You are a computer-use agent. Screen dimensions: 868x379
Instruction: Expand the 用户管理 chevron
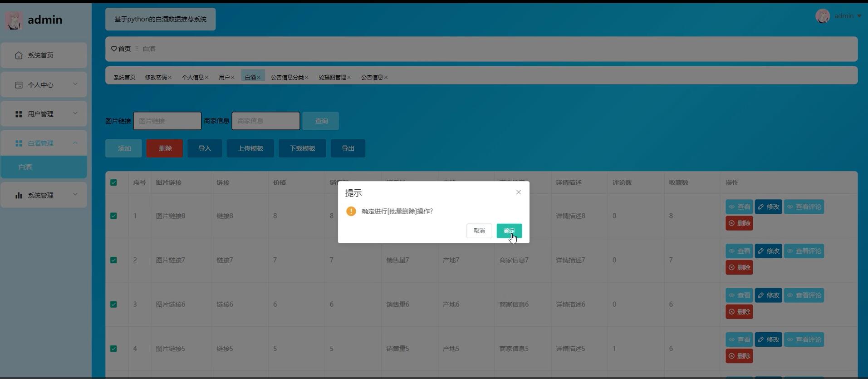75,113
